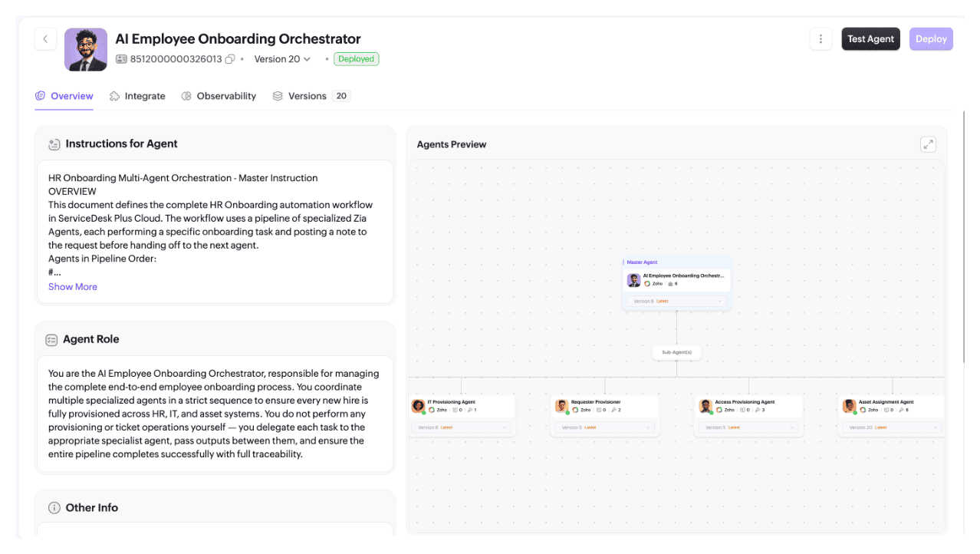This screenshot has width=980, height=554.
Task: Click the Deploy button
Action: click(x=931, y=39)
